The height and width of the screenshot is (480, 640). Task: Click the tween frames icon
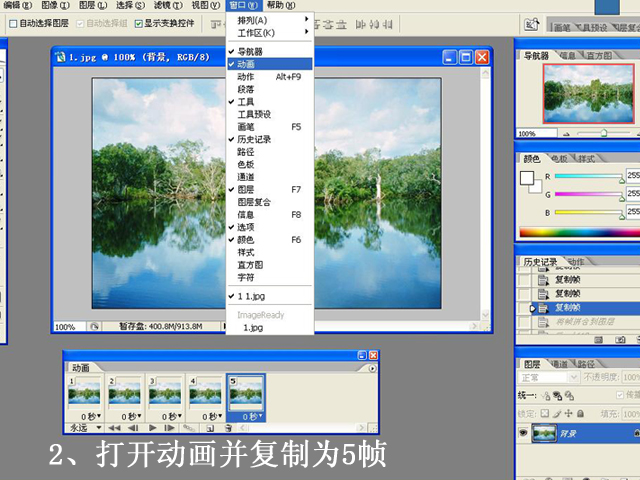(x=189, y=428)
